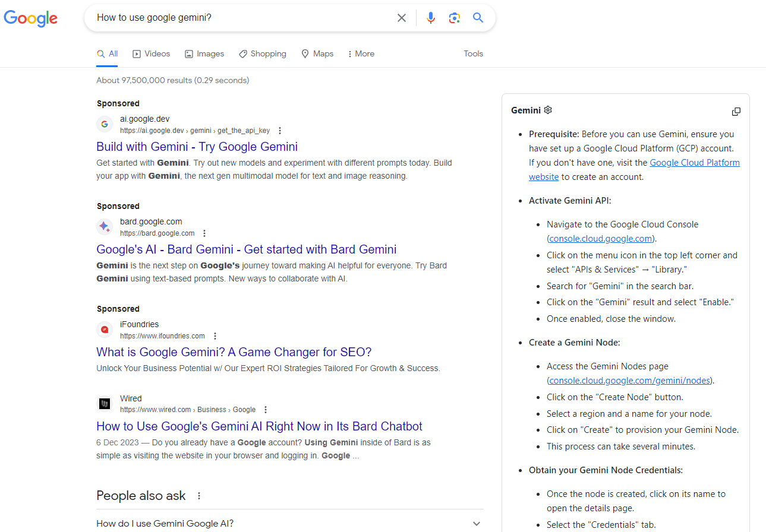Screen dimensions: 766x532
Task: Open Wired "How to Use Google's Gemini AI"
Action: [x=259, y=426]
